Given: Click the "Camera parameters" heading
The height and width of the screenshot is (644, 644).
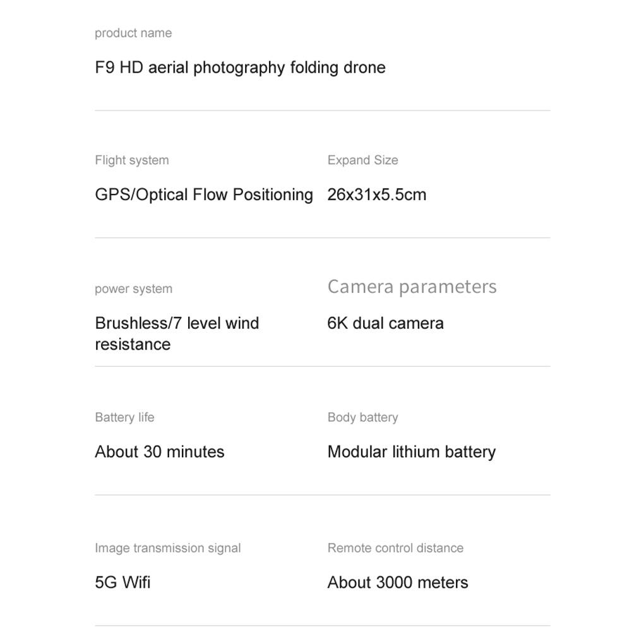Looking at the screenshot, I should pos(412,287).
